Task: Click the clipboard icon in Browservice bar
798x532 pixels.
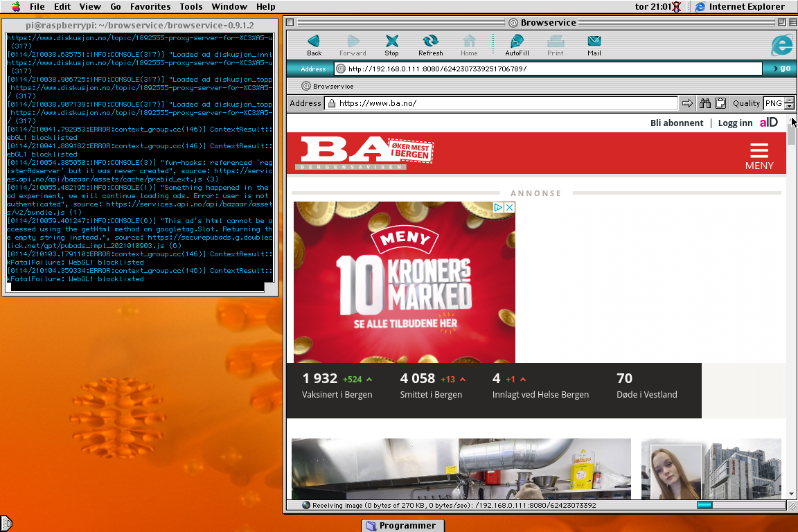Action: tap(720, 103)
